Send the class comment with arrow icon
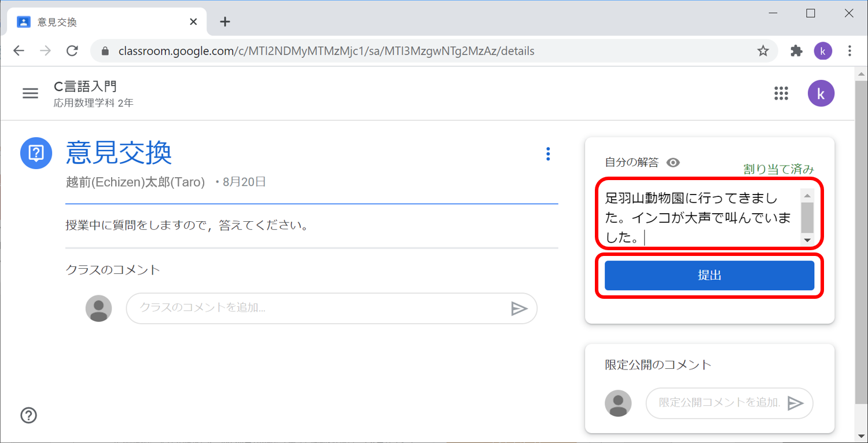Viewport: 868px width, 443px height. coord(519,309)
